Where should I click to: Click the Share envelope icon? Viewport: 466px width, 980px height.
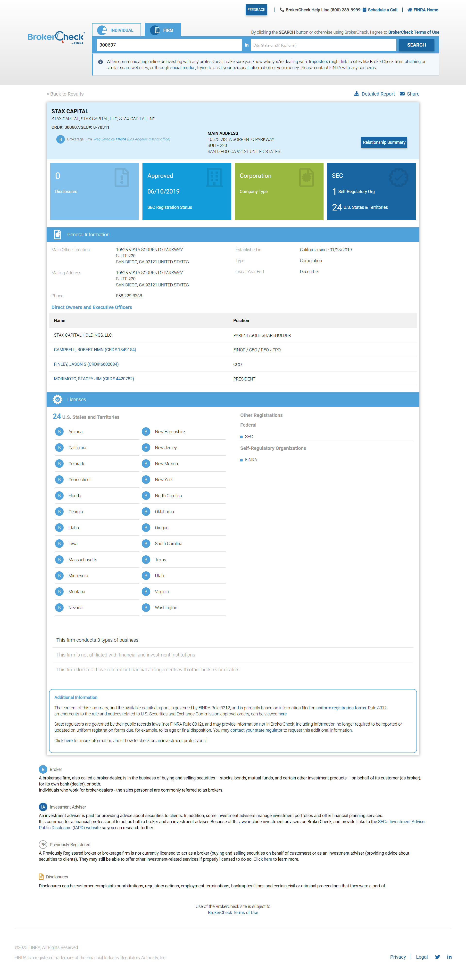(402, 94)
